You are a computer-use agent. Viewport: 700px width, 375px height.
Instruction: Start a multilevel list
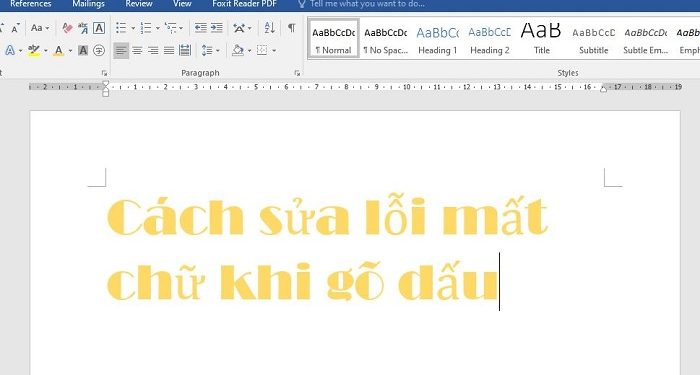coord(171,28)
